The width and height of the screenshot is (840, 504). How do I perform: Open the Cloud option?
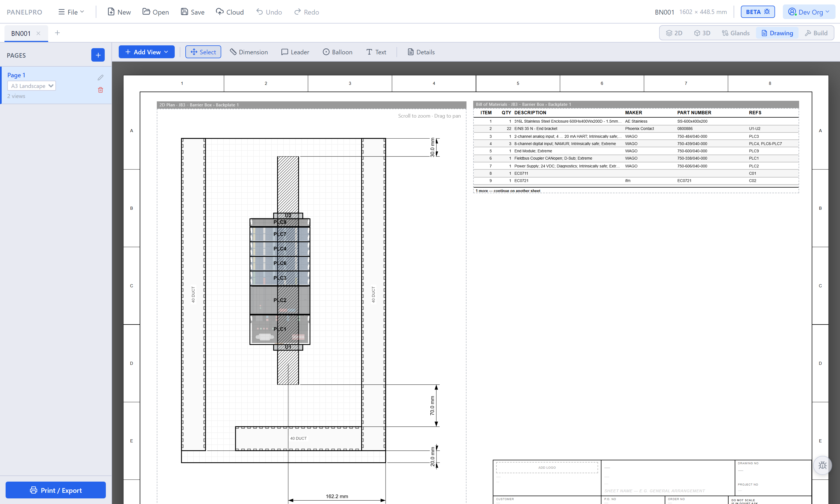tap(230, 12)
